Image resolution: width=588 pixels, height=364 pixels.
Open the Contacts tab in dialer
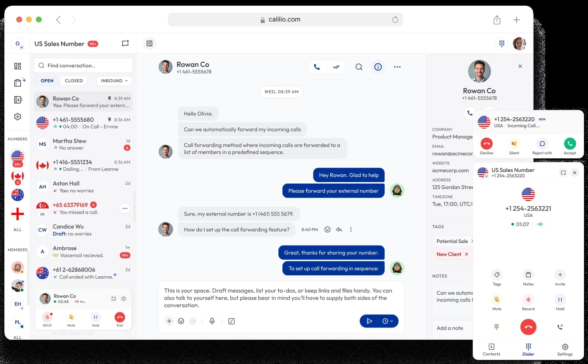click(491, 349)
